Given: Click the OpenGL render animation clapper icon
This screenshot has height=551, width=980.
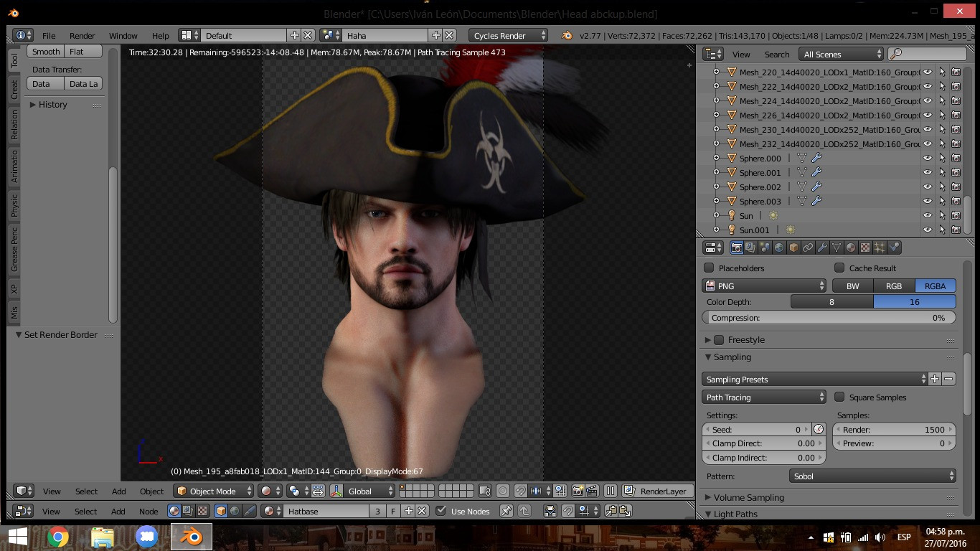Looking at the screenshot, I should pyautogui.click(x=592, y=491).
